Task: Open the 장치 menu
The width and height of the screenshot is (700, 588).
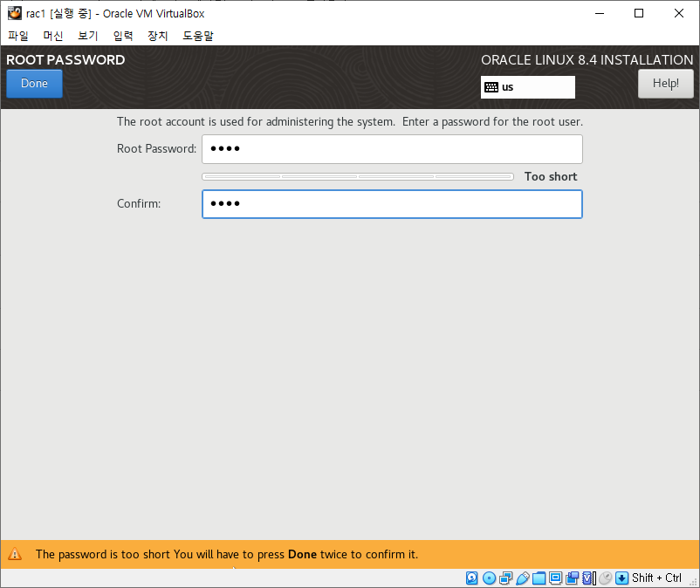Action: click(158, 36)
